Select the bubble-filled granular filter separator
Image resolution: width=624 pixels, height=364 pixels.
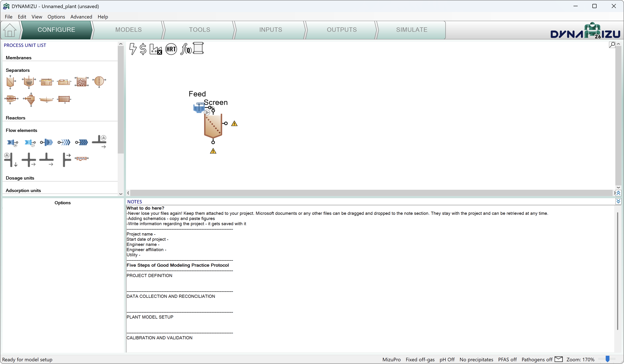(x=81, y=81)
